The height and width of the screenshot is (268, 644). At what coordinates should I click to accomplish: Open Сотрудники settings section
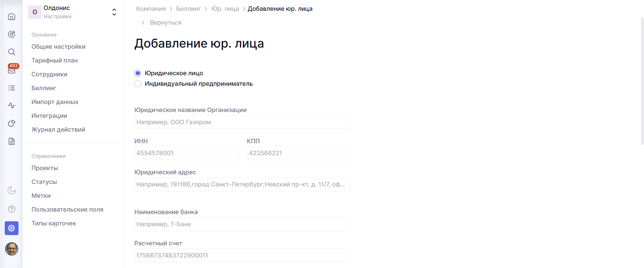click(x=49, y=74)
